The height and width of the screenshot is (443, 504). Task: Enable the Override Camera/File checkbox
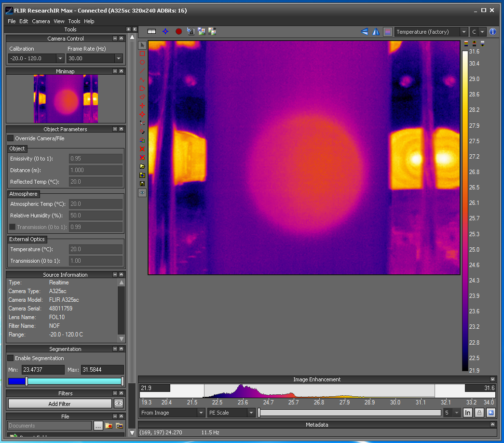pyautogui.click(x=11, y=138)
